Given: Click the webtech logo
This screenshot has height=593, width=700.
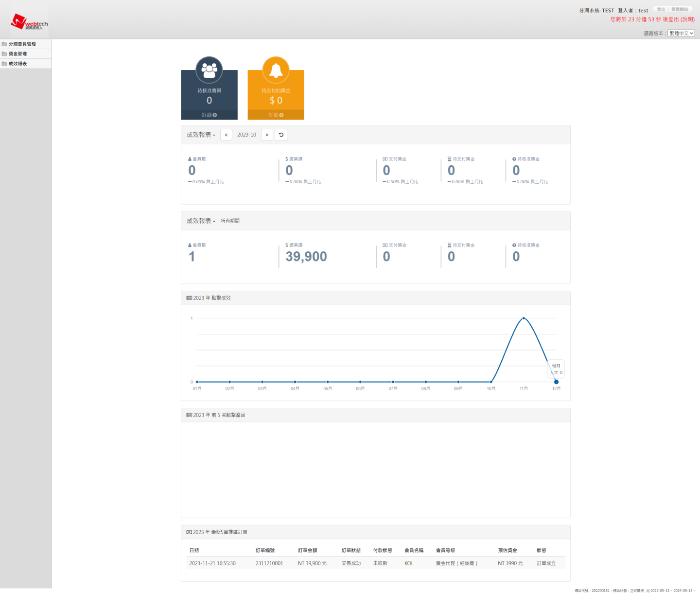Looking at the screenshot, I should point(29,22).
